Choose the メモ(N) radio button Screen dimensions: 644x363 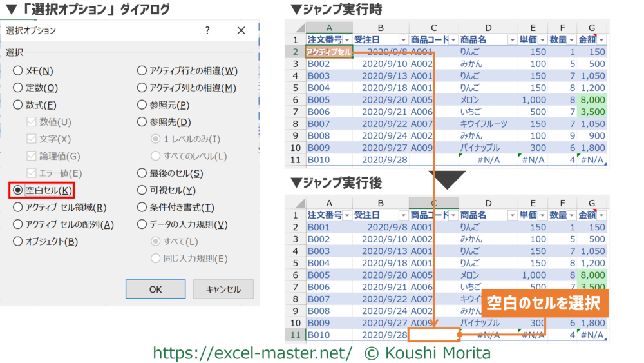click(18, 71)
